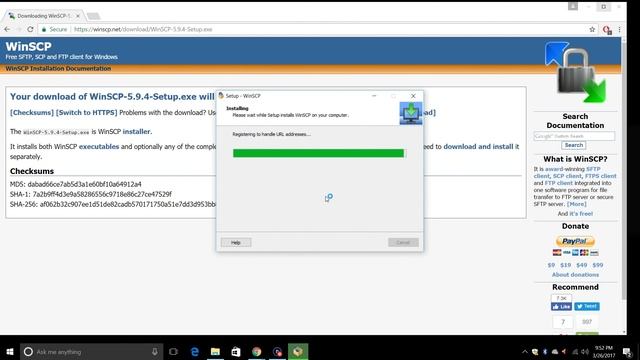This screenshot has width=640, height=360.
Task: Open Task View from the taskbar
Action: (173, 351)
